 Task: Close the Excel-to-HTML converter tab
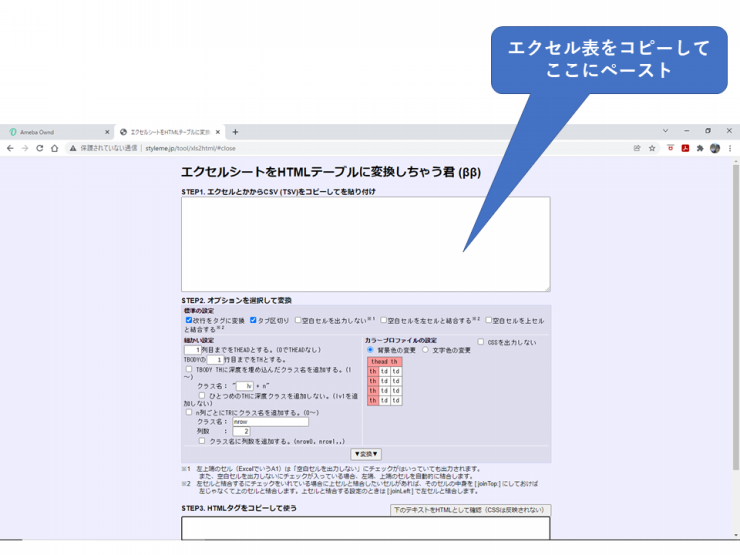point(218,132)
